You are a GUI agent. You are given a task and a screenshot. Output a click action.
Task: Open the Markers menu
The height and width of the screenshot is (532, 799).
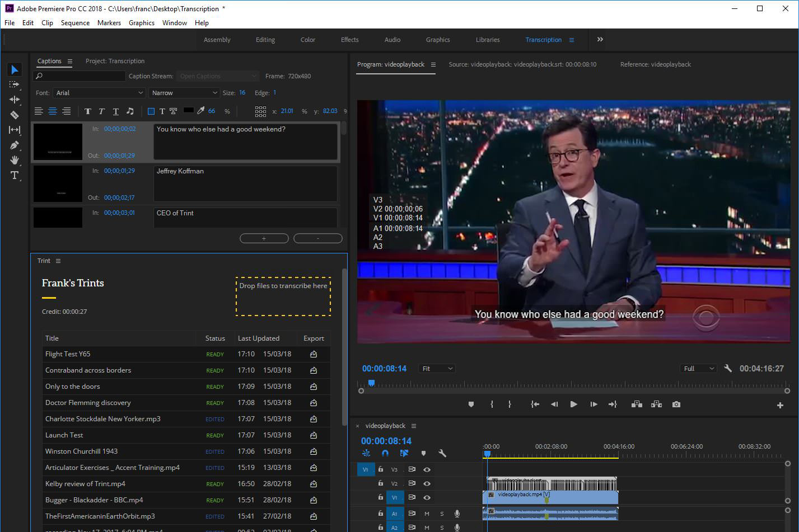click(x=109, y=23)
